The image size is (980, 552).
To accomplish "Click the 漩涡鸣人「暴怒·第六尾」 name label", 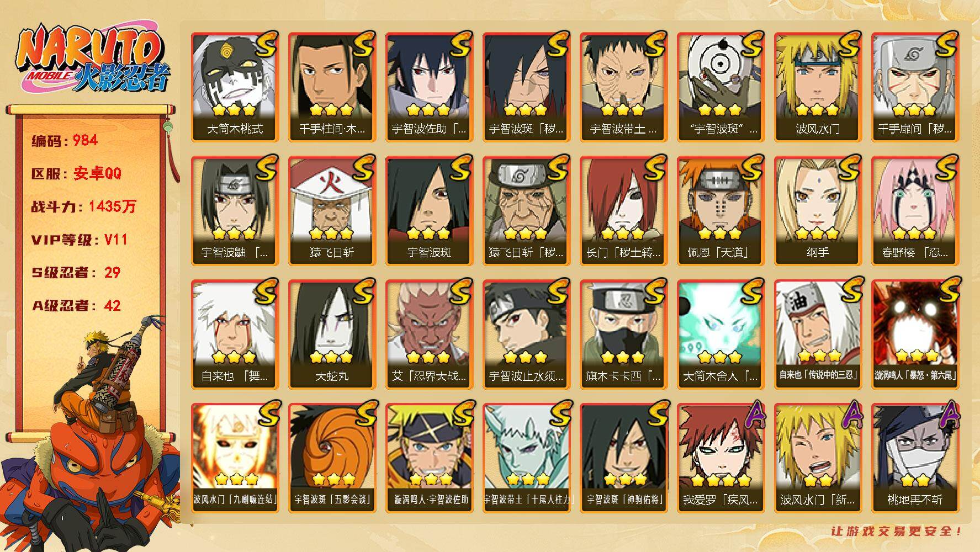I will pyautogui.click(x=915, y=375).
